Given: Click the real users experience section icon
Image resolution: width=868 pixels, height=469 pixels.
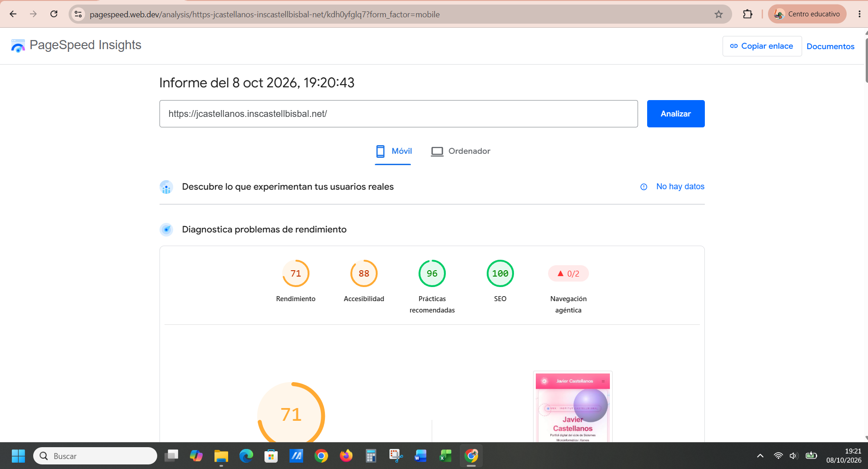Looking at the screenshot, I should [x=166, y=187].
